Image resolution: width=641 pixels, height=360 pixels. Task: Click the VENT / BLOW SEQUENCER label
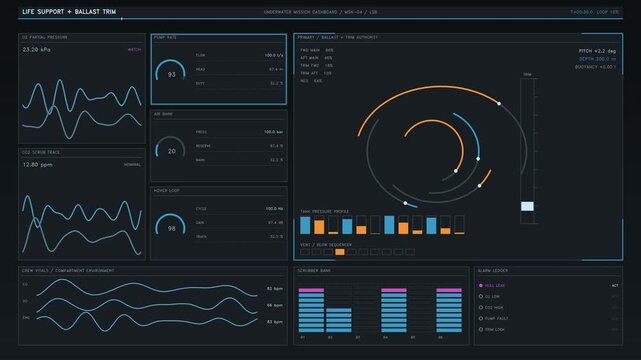pyautogui.click(x=326, y=245)
